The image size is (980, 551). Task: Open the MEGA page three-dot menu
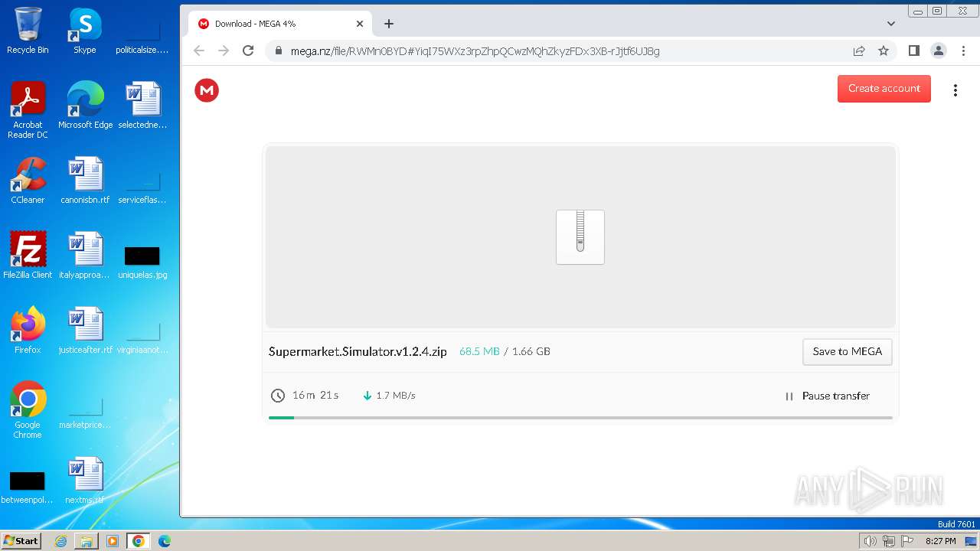pyautogui.click(x=955, y=90)
